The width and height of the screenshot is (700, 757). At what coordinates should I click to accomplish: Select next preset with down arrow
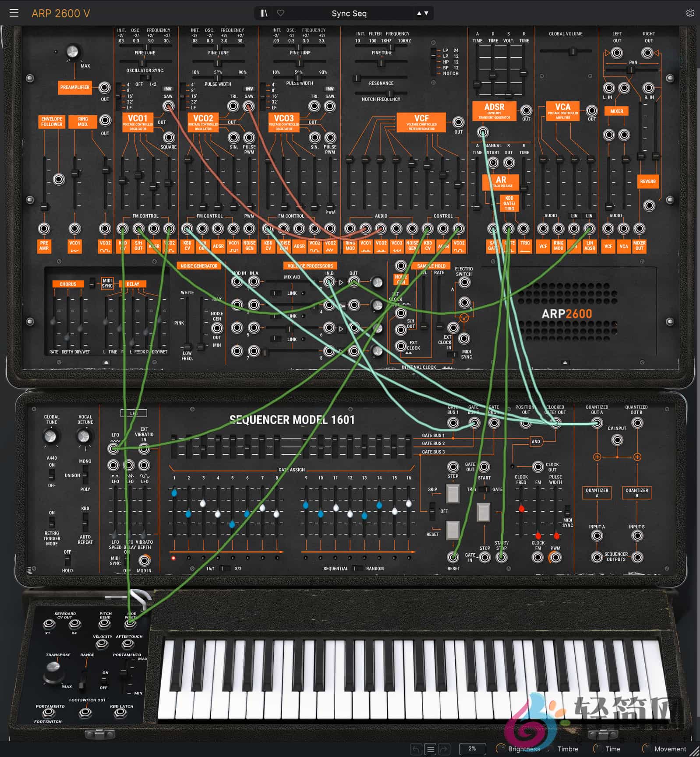click(x=426, y=13)
